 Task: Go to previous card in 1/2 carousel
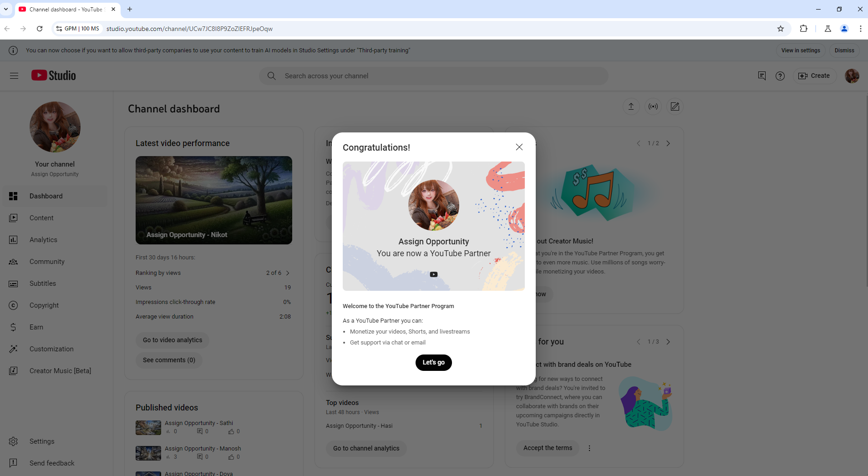(x=638, y=143)
